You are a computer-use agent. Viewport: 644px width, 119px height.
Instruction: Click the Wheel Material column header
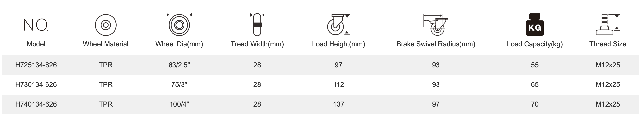click(x=105, y=44)
